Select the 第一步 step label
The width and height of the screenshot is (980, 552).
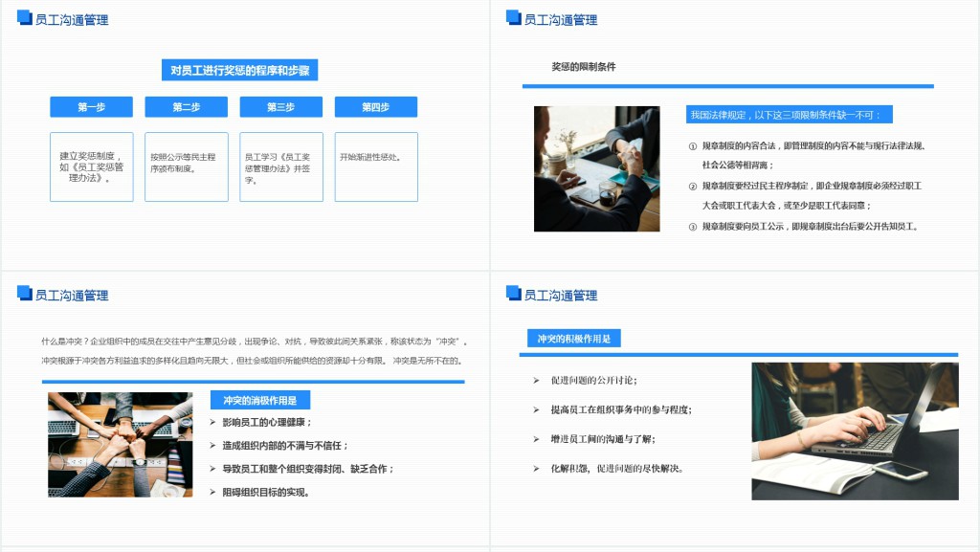(x=92, y=107)
